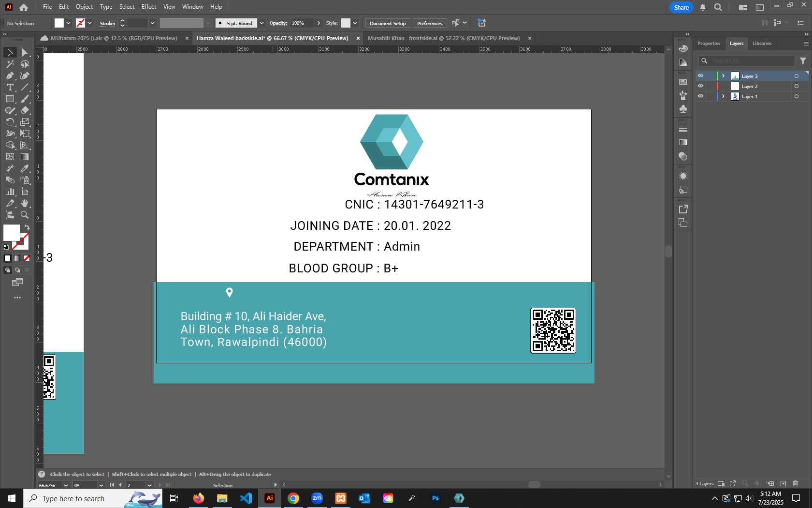Click the Opacity 100% field
The width and height of the screenshot is (812, 508).
pos(302,23)
